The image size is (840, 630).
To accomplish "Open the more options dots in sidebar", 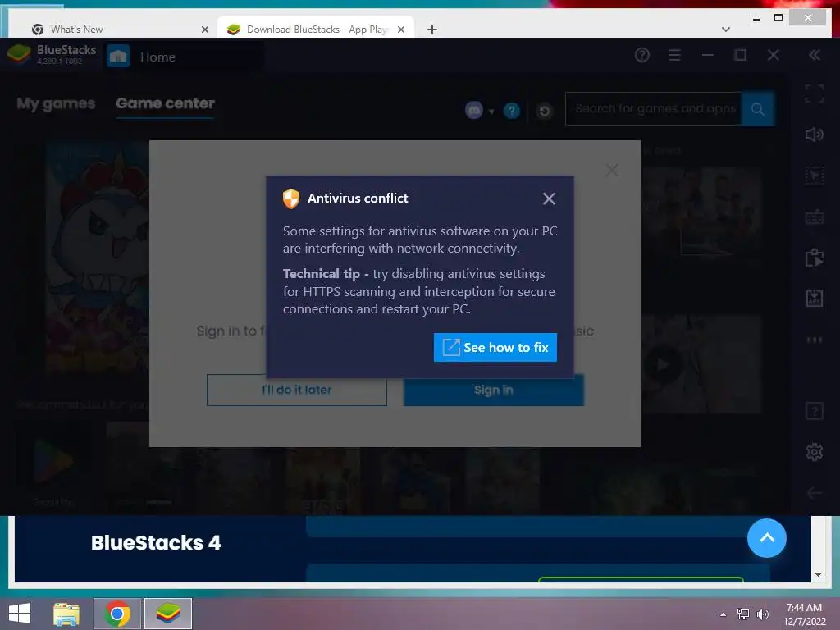I will coord(815,340).
